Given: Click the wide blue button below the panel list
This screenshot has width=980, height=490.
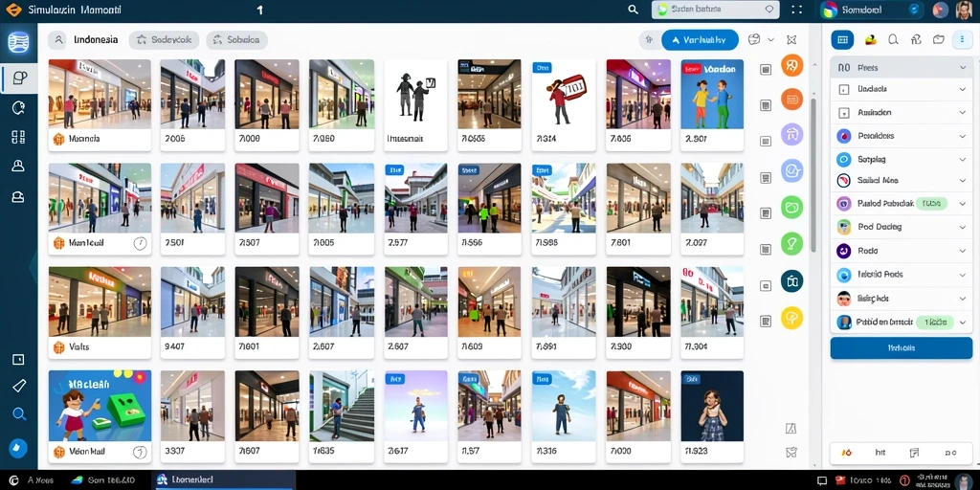Looking at the screenshot, I should click(901, 348).
